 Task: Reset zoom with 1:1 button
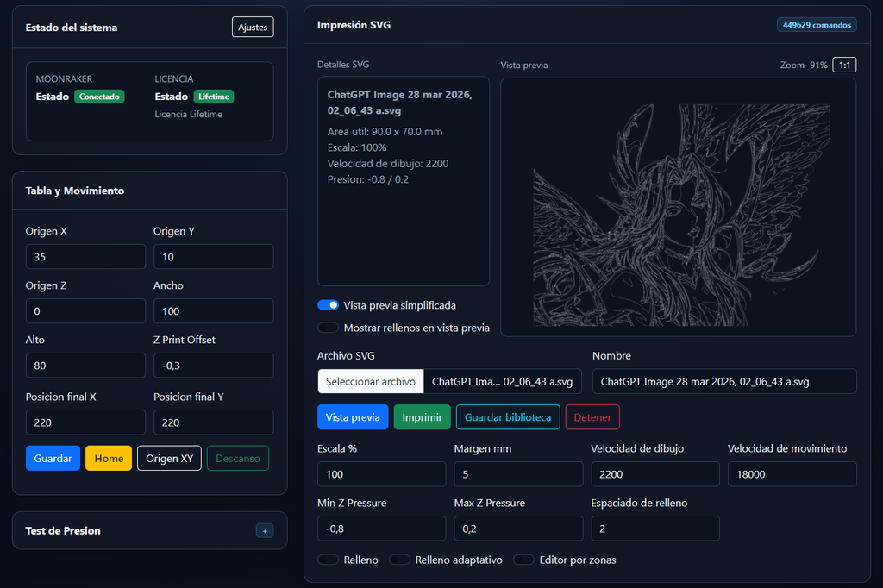click(844, 65)
